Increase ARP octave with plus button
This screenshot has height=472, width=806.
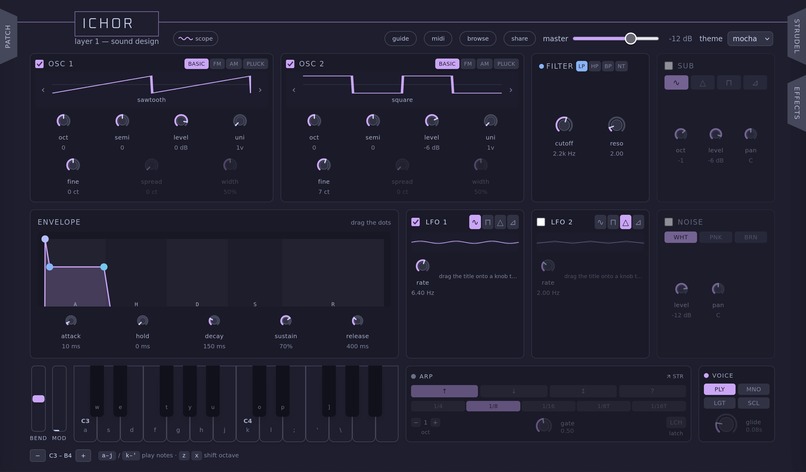pyautogui.click(x=435, y=422)
